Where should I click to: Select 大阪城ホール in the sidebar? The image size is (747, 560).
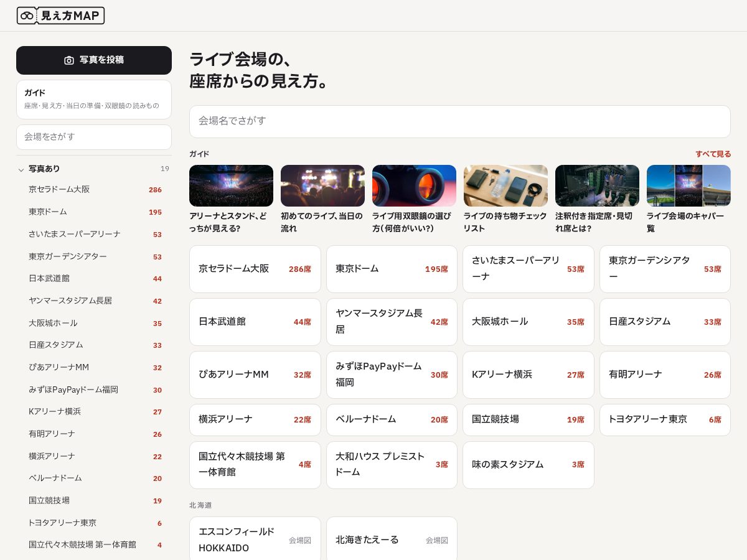click(x=94, y=324)
